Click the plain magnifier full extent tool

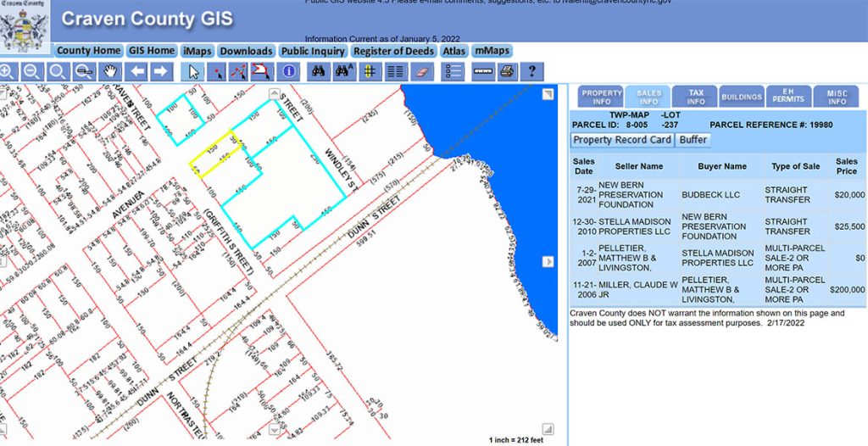58,71
